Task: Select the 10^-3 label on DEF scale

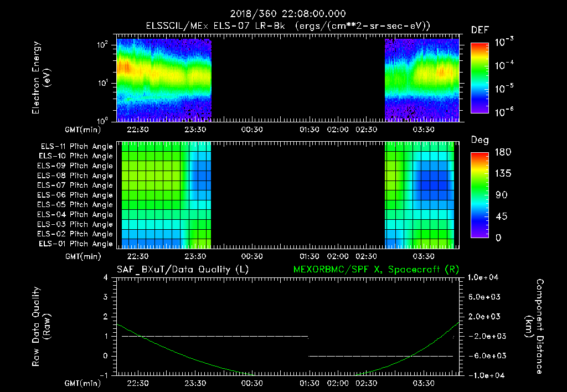Action: click(x=504, y=42)
